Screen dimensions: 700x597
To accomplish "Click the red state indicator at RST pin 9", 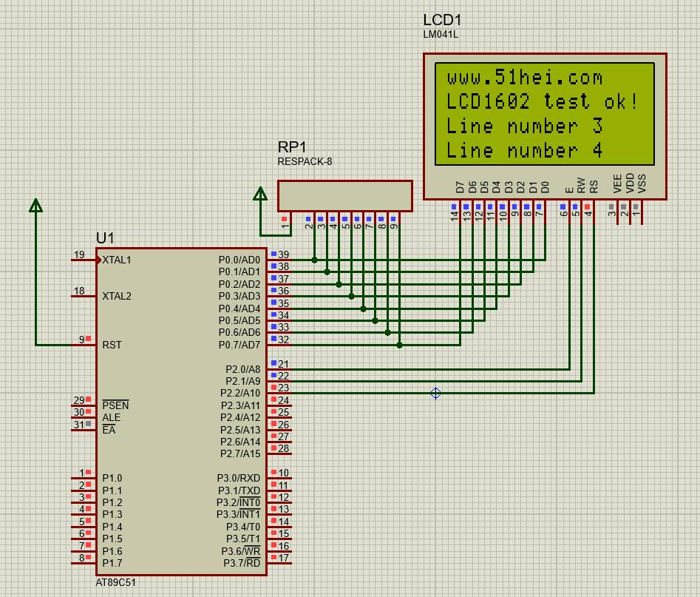I will coord(89,339).
